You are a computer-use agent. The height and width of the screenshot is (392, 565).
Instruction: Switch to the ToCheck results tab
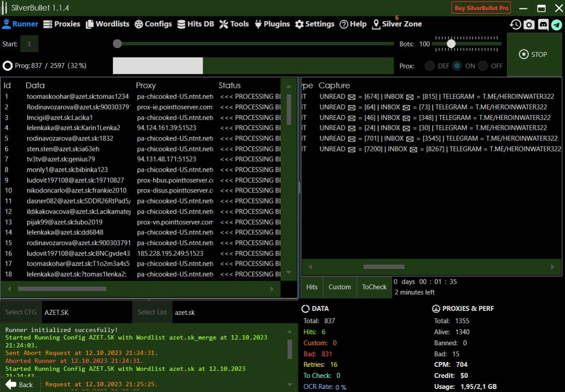coord(374,287)
